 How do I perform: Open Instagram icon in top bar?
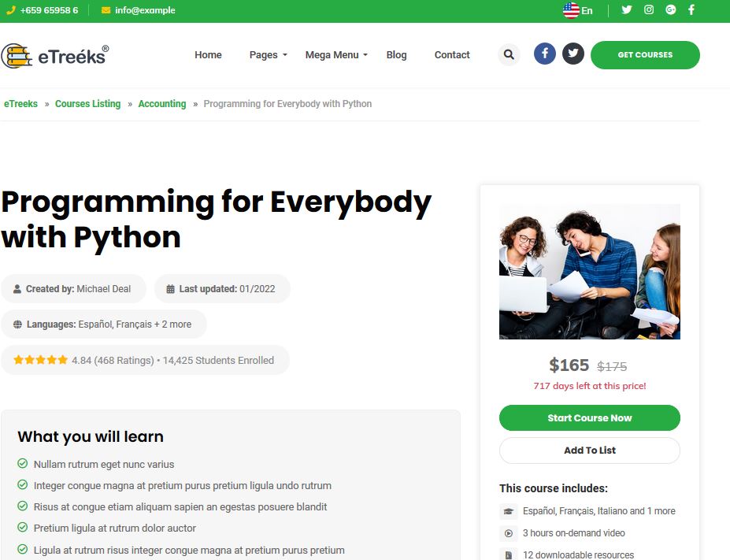point(649,9)
